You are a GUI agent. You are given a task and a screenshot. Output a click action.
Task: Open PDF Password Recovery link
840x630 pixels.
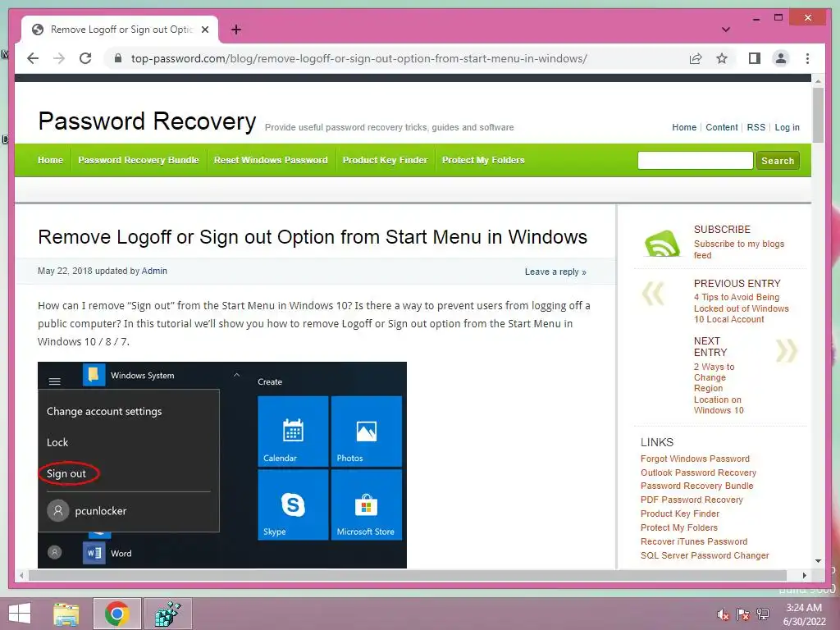click(x=692, y=500)
